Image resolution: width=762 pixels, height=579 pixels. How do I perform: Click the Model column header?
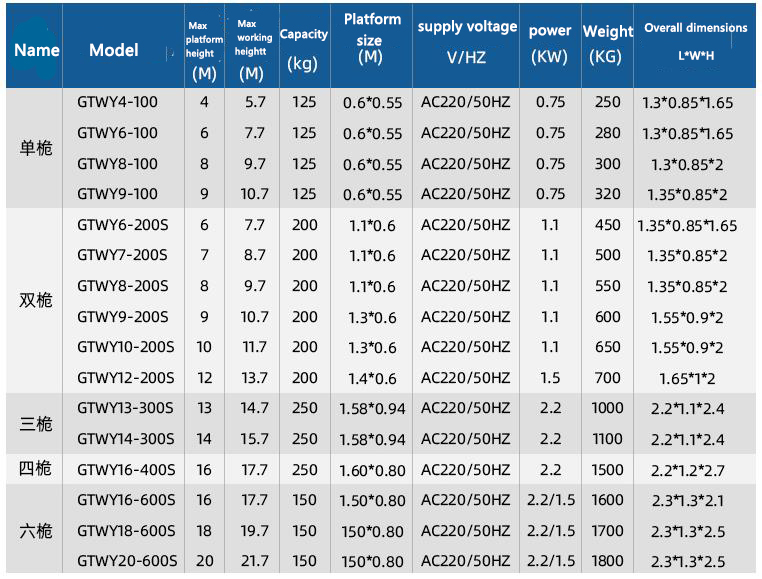pyautogui.click(x=114, y=50)
